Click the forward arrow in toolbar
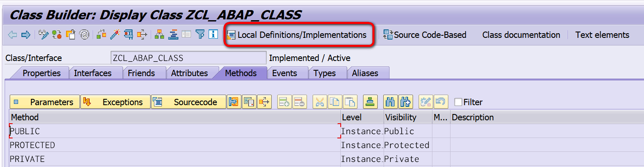The width and height of the screenshot is (644, 167). point(26,35)
